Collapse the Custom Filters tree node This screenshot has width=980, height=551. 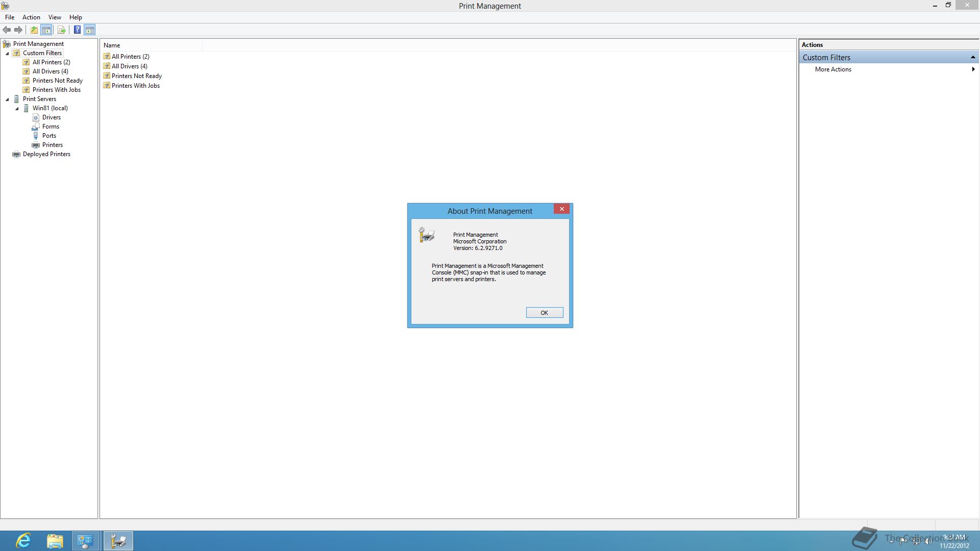click(7, 53)
